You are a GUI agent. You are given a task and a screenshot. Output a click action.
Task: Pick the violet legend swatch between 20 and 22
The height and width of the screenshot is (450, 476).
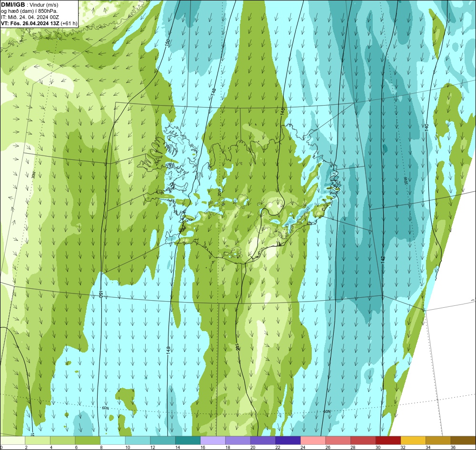point(263,440)
